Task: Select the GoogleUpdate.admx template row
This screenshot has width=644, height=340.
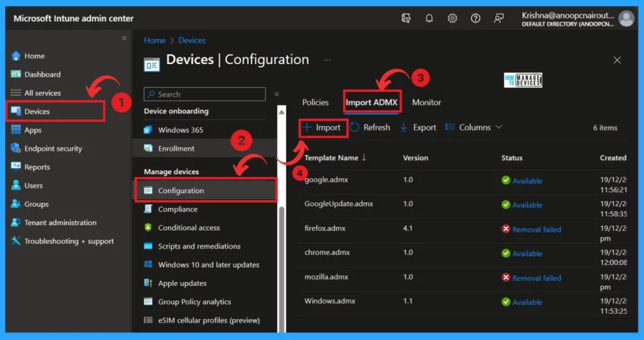Action: pyautogui.click(x=462, y=207)
